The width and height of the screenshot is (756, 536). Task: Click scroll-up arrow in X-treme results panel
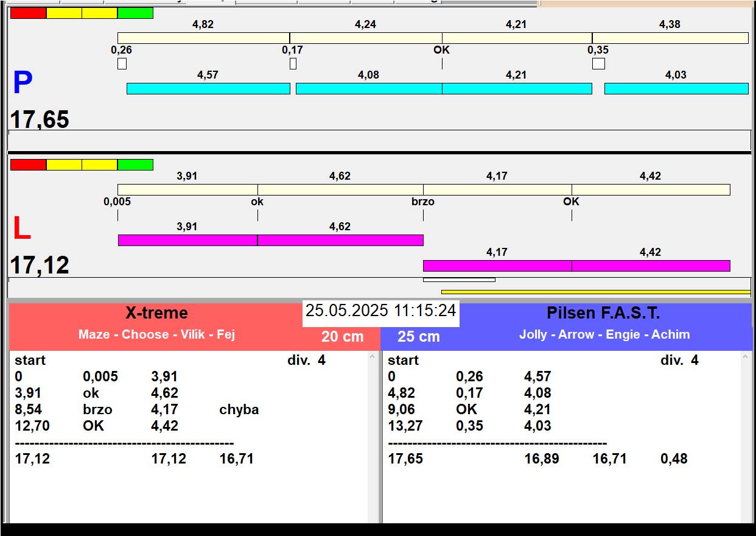373,358
